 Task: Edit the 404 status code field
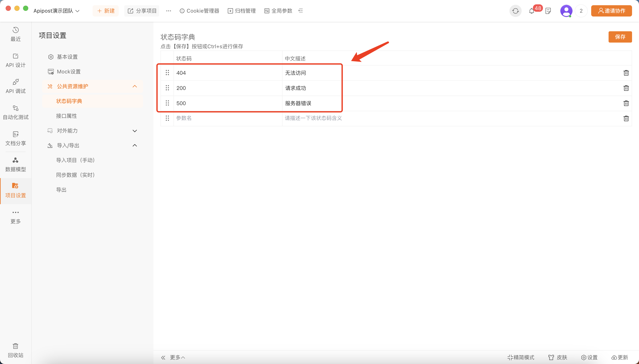point(228,73)
